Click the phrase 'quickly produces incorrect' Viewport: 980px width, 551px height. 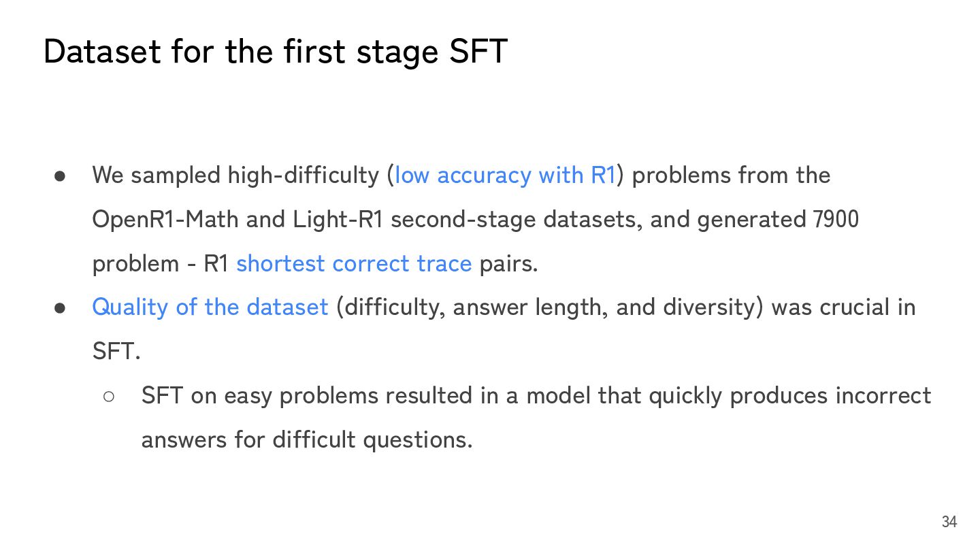pyautogui.click(x=789, y=396)
